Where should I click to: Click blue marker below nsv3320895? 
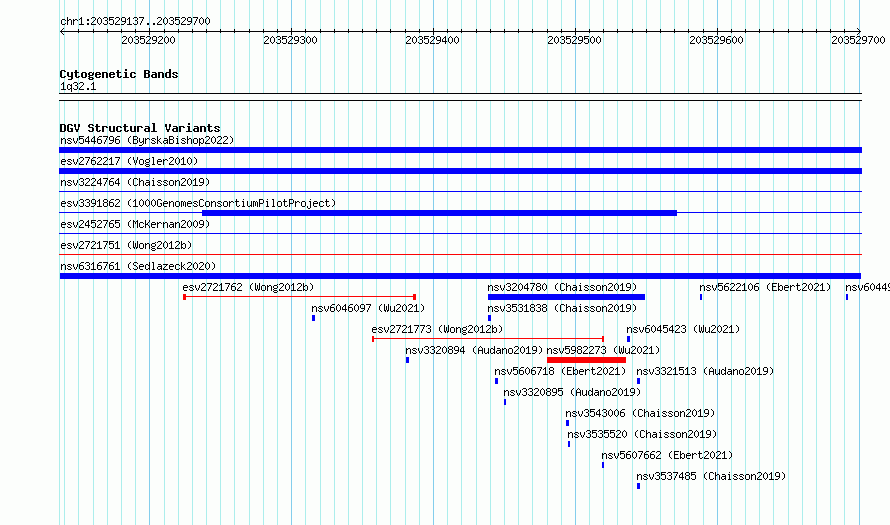[505, 402]
